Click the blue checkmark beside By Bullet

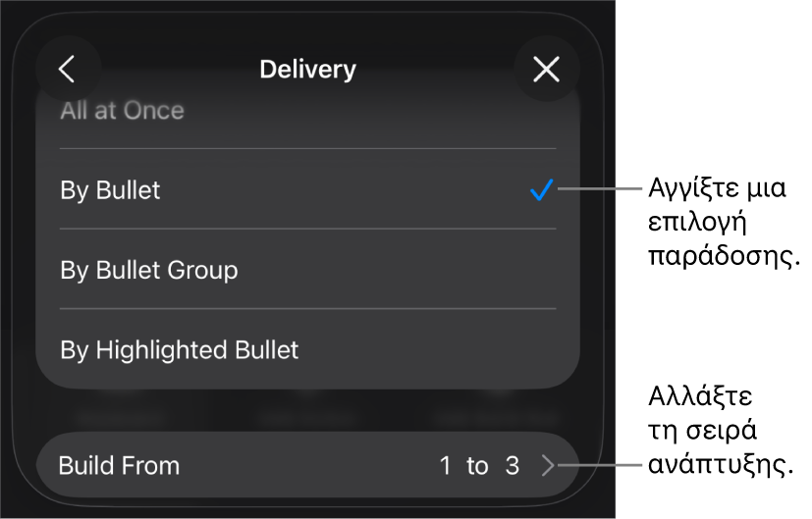[542, 190]
